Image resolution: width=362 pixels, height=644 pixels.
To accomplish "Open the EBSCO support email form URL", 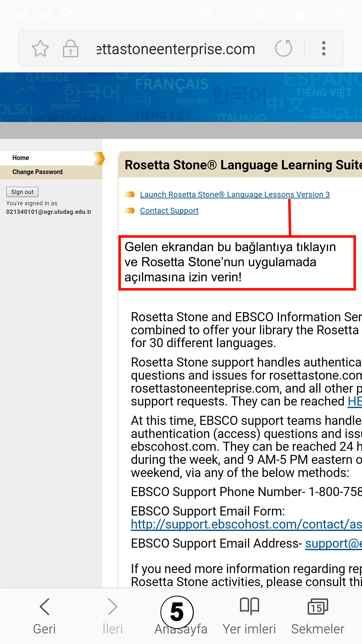I will [246, 525].
